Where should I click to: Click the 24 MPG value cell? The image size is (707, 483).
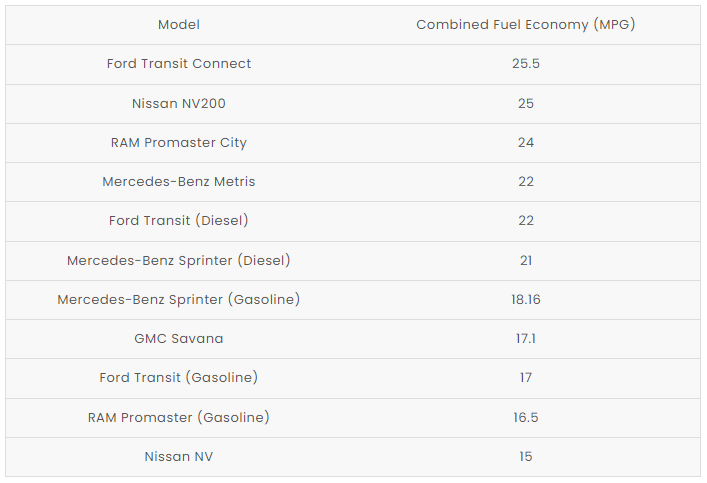coord(526,142)
